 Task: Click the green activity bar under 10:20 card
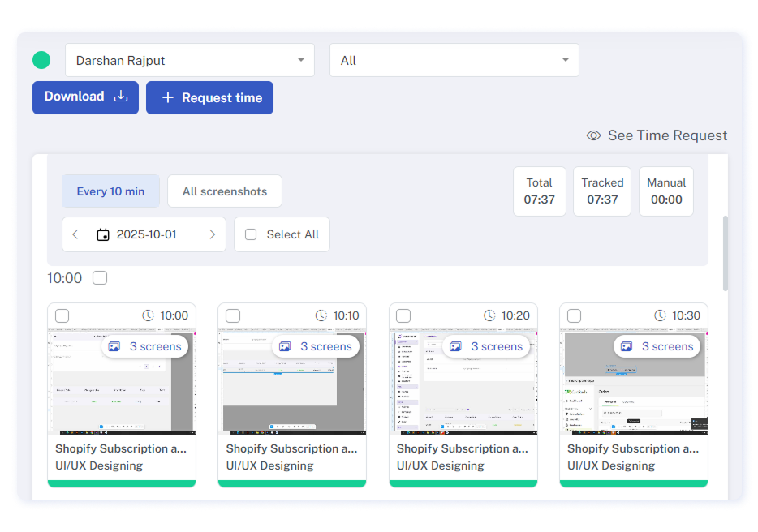point(463,483)
